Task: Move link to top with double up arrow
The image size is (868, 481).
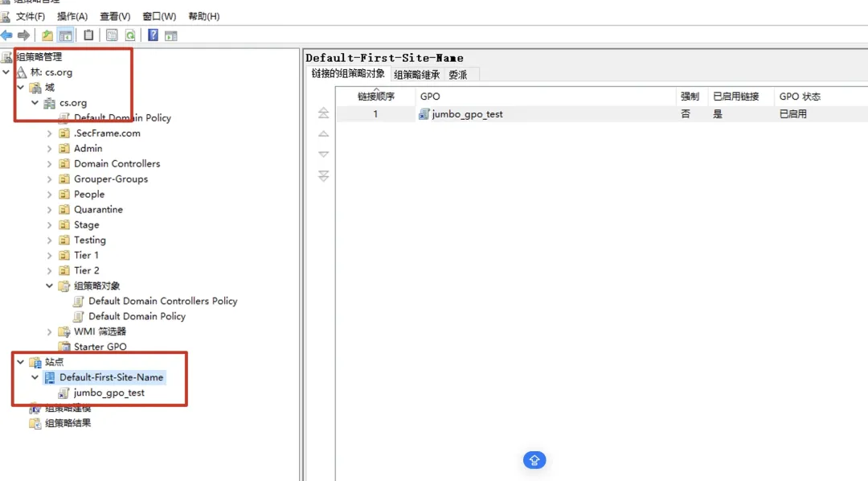Action: point(323,113)
